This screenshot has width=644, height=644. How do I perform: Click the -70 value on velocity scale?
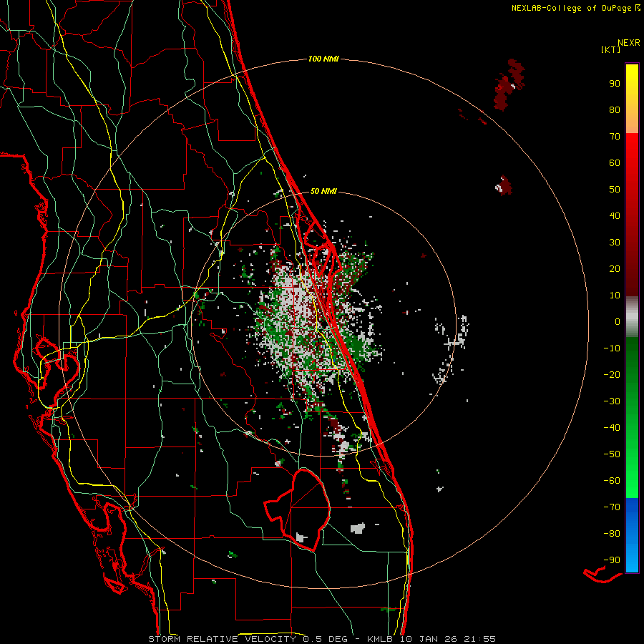click(x=612, y=507)
